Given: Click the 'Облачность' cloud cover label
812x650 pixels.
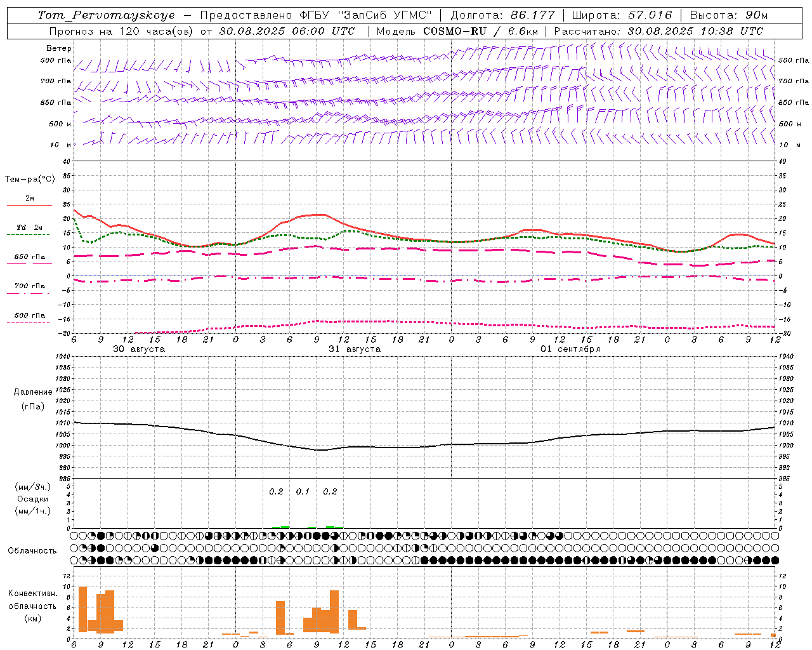Looking at the screenshot, I should [x=32, y=551].
